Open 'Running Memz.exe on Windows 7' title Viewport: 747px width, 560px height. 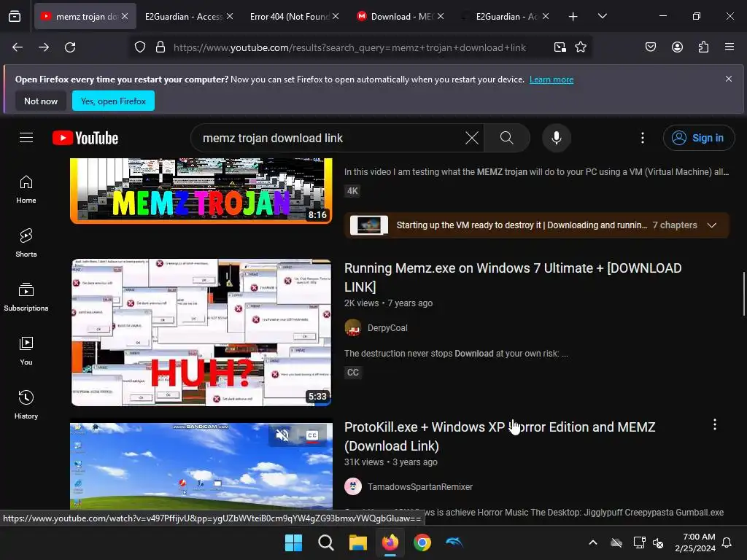point(513,277)
